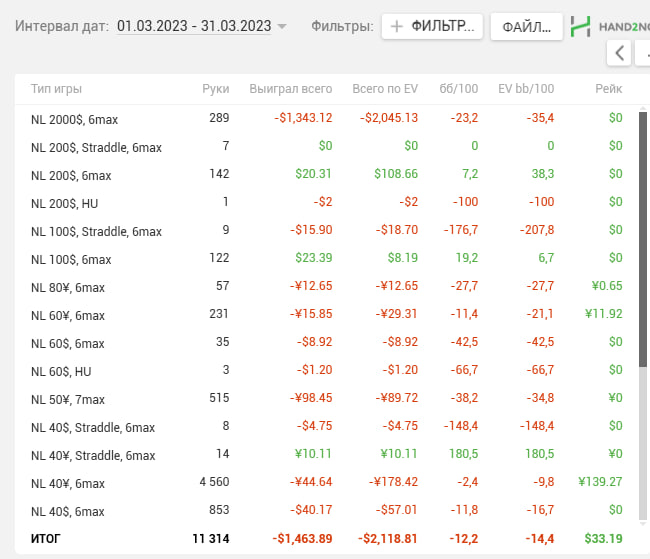Select the NL 60$, HU row
The image size is (650, 559).
[x=327, y=370]
